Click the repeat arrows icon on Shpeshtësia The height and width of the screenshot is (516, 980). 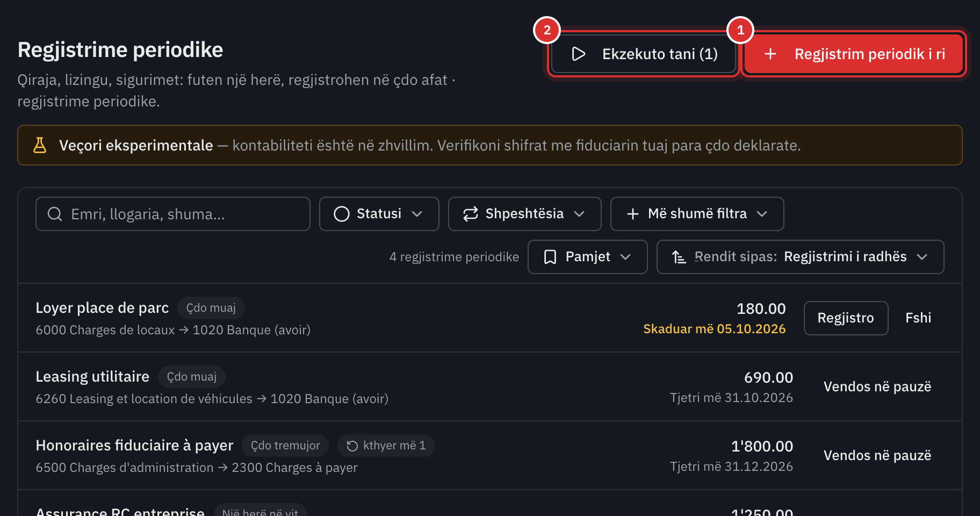tap(471, 214)
